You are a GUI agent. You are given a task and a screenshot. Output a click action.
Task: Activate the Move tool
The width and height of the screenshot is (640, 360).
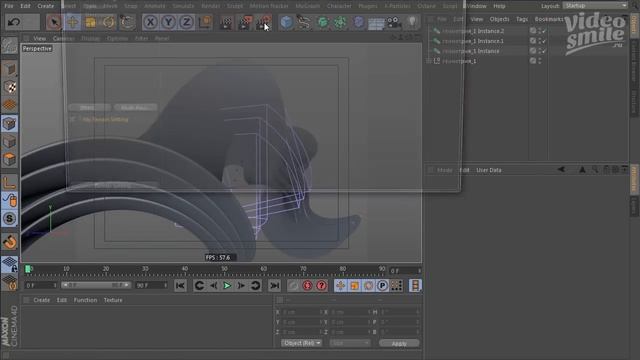click(73, 22)
